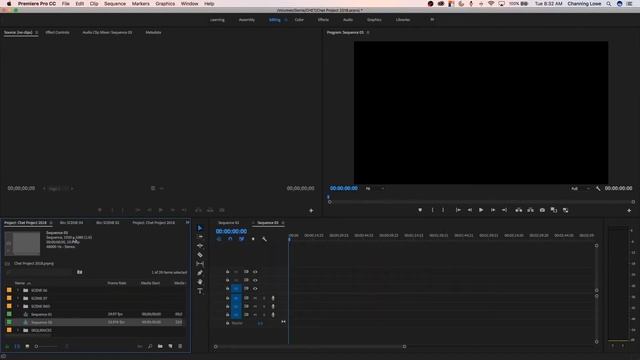This screenshot has height=360, width=640.
Task: Select the Ripple Edit tool
Action: (x=200, y=246)
